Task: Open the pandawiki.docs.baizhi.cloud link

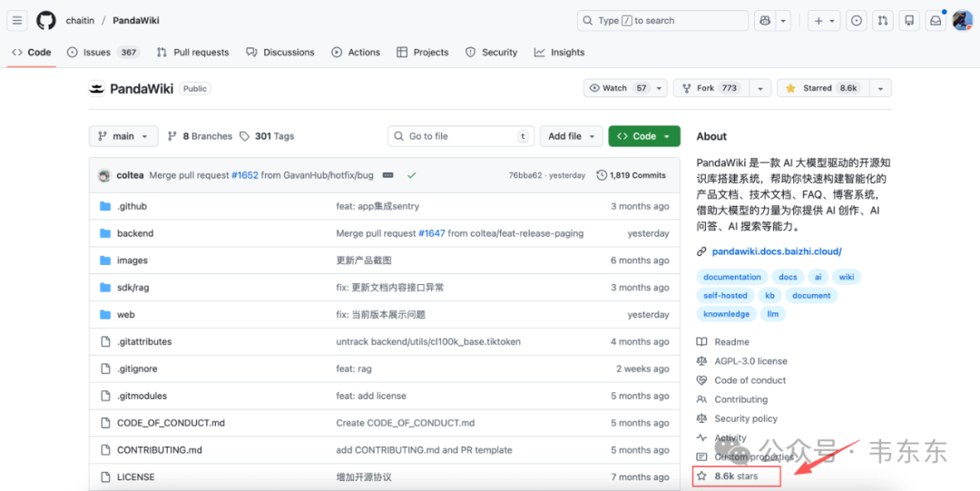Action: tap(776, 251)
